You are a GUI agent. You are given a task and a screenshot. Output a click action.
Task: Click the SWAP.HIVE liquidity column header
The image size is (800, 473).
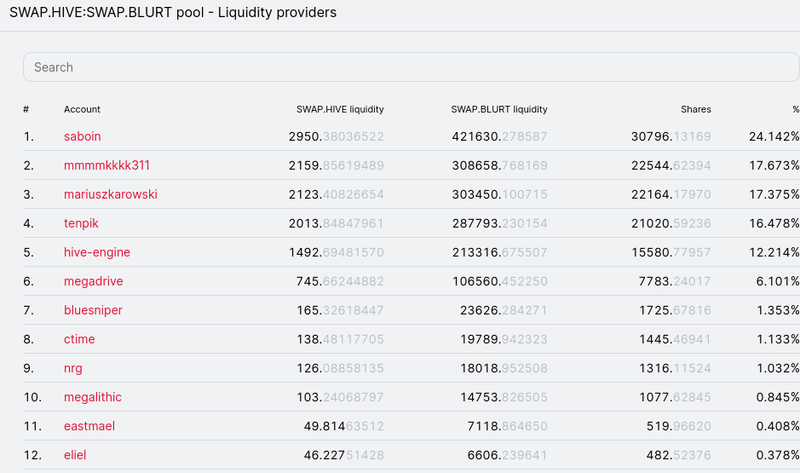click(x=340, y=109)
